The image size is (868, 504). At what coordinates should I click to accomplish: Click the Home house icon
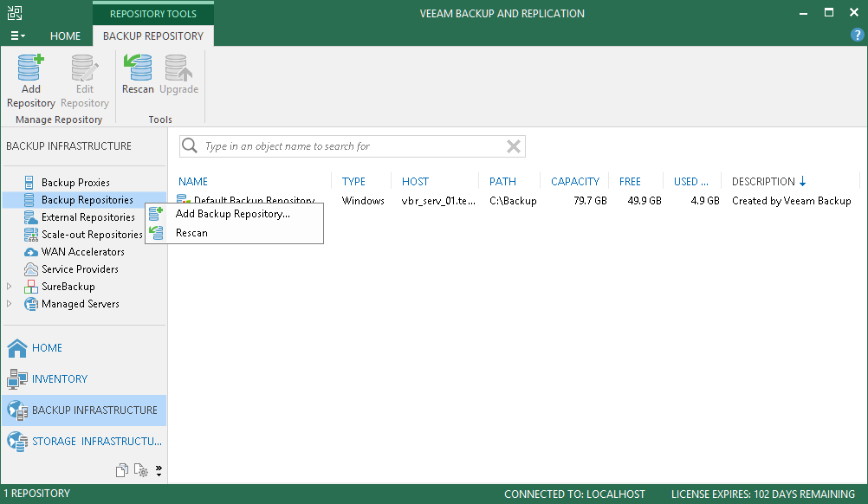[17, 348]
